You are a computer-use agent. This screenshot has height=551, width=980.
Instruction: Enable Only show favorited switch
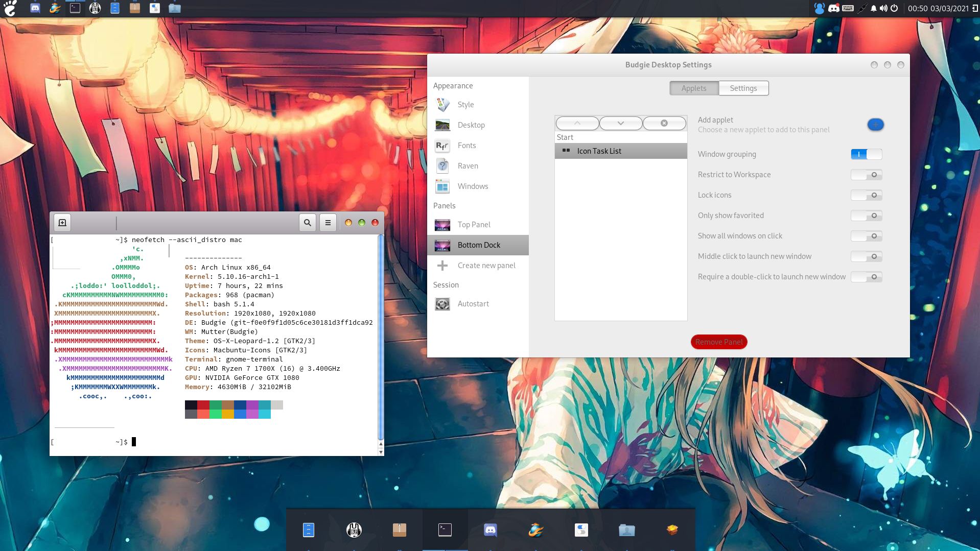click(x=867, y=215)
